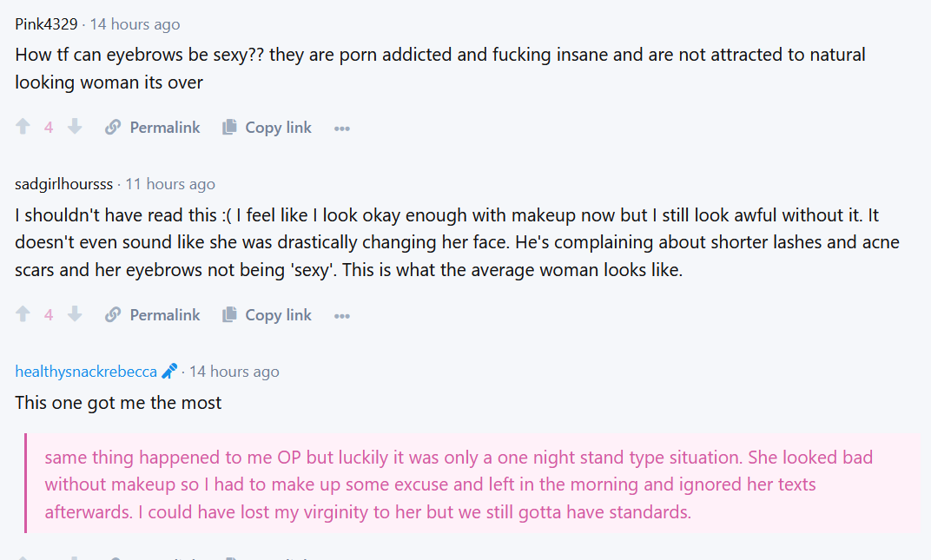Click Permalink chain icon on Pink4329's comment

(x=113, y=128)
